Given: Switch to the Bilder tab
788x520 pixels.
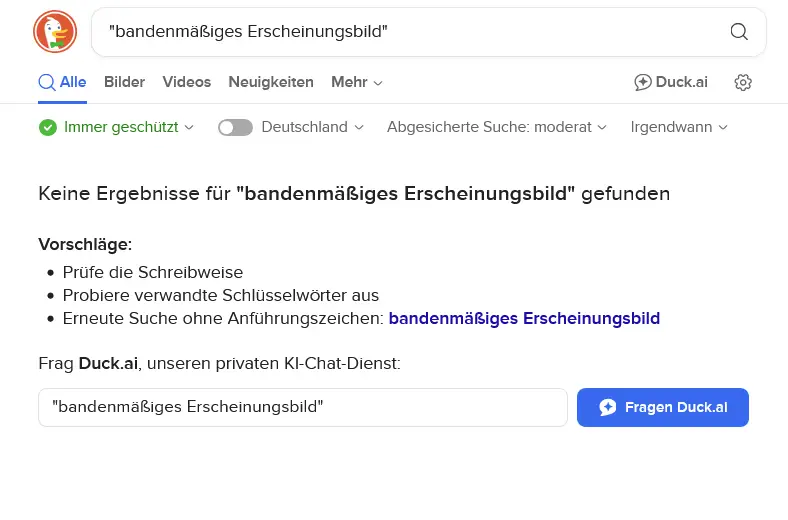Looking at the screenshot, I should coord(124,83).
